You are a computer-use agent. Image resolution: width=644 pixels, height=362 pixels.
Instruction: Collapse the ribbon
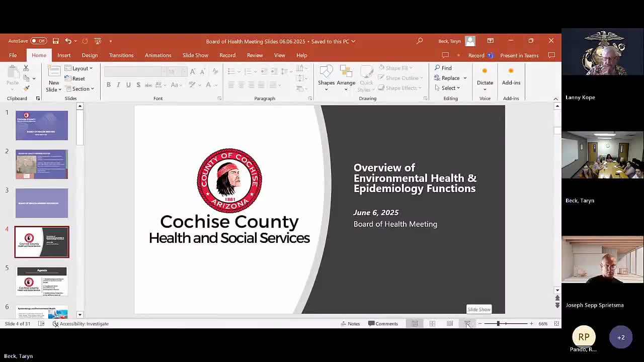click(555, 99)
